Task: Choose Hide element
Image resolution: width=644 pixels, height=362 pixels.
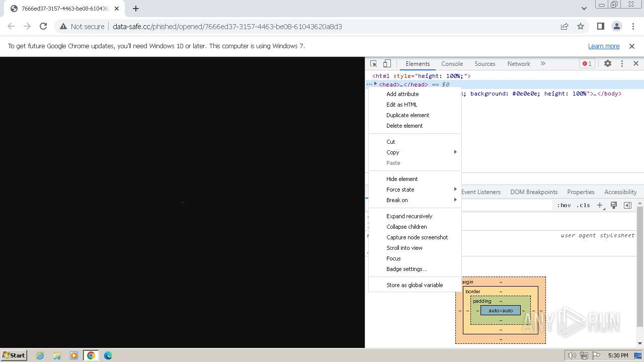Action: [415, 179]
